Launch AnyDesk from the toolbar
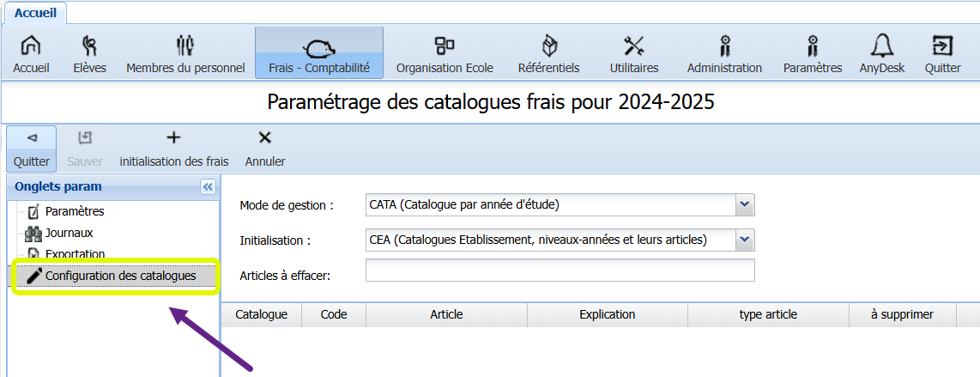The height and width of the screenshot is (377, 980). pos(881,54)
